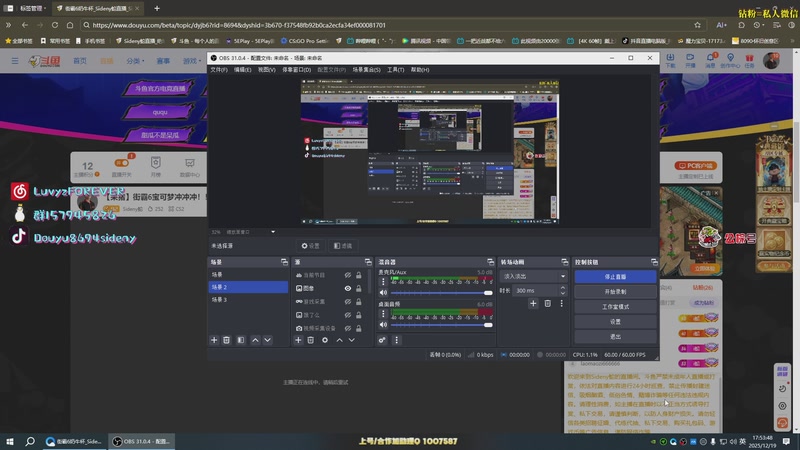Remove transition with the trash icon
800x450 pixels.
click(547, 304)
